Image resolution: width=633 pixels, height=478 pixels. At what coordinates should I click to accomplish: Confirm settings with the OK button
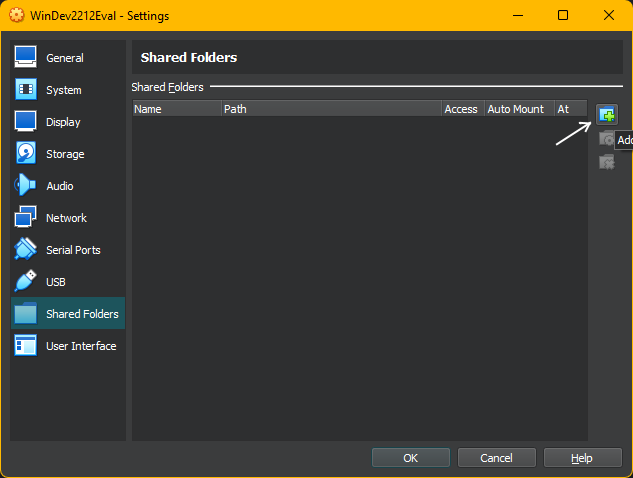411,457
